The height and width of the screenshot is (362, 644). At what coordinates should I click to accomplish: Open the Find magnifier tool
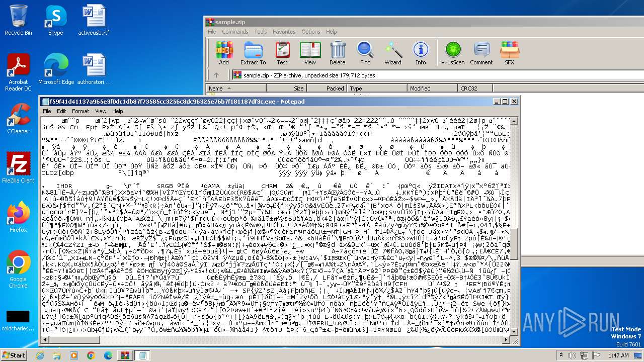point(365,53)
